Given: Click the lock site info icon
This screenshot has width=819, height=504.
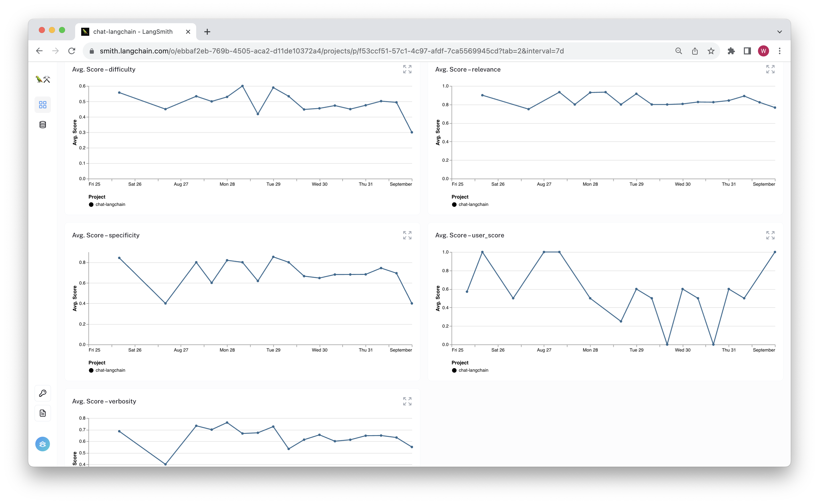Looking at the screenshot, I should [92, 51].
